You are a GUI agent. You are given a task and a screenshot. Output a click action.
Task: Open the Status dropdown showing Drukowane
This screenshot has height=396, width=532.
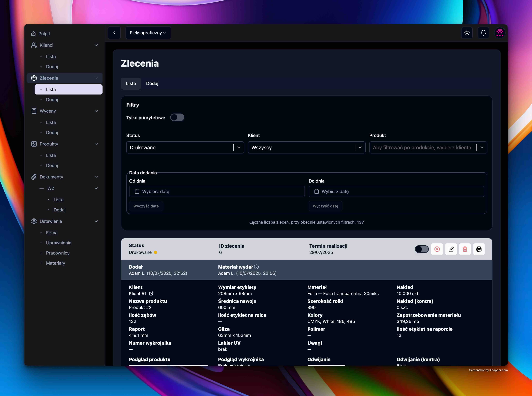185,147
